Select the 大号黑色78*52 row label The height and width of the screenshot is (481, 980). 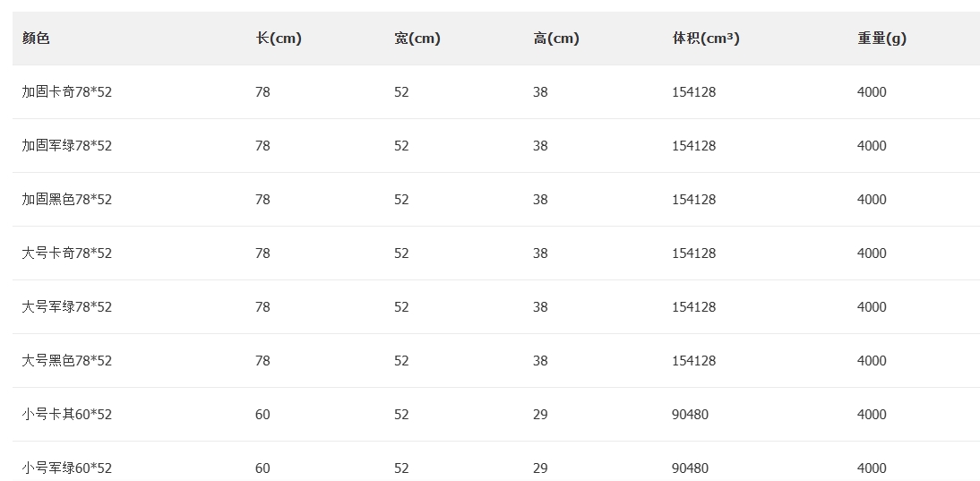[x=67, y=360]
